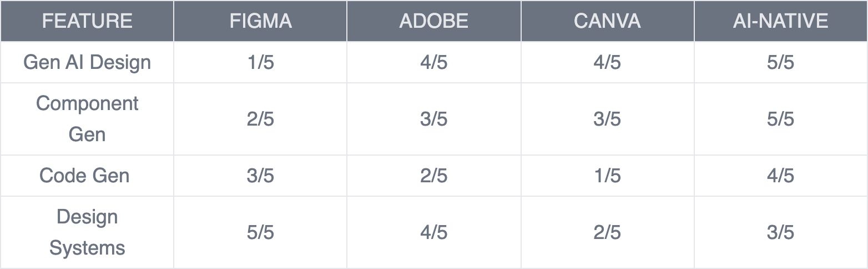Screen dimensions: 868x269
Task: Click the Component Gen row label
Action: tap(87, 119)
